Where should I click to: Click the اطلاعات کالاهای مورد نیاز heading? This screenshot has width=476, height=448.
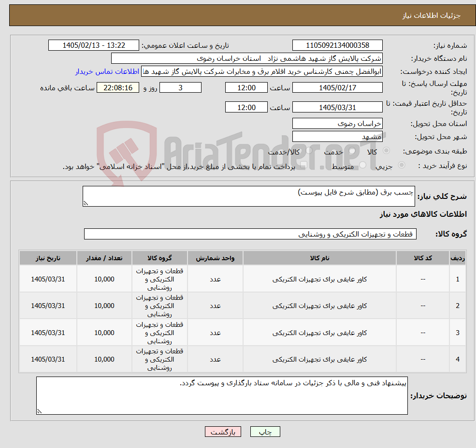click(x=423, y=214)
